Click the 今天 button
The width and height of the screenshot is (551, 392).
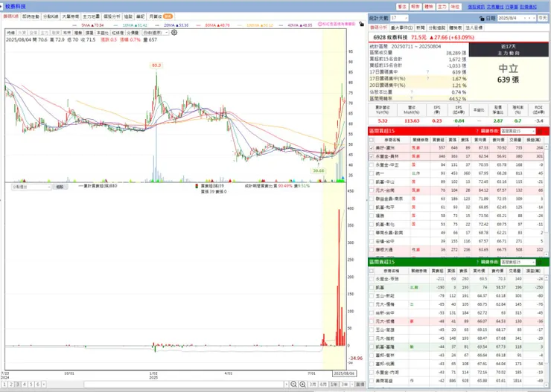543,19
